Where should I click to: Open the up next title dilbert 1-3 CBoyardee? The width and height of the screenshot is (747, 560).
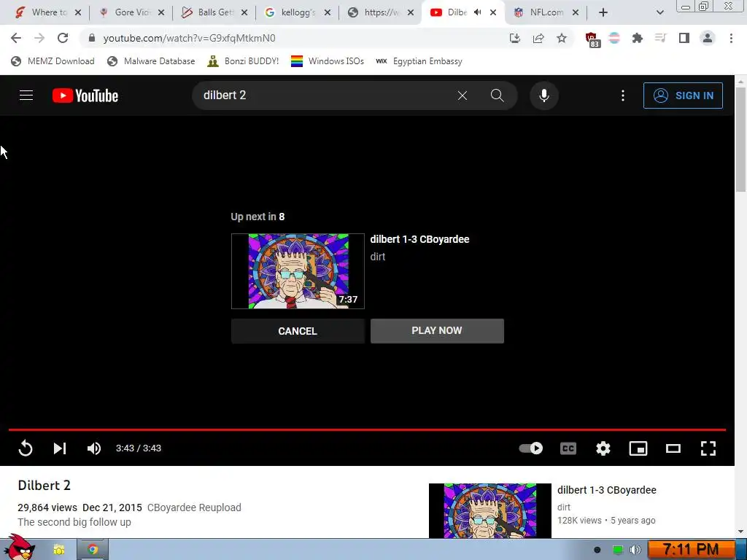[419, 239]
